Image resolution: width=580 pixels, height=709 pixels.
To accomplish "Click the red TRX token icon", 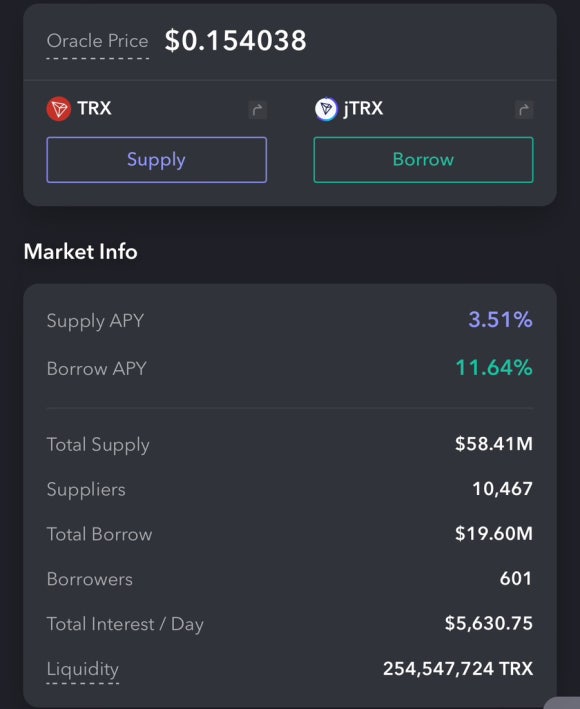I will pos(59,109).
